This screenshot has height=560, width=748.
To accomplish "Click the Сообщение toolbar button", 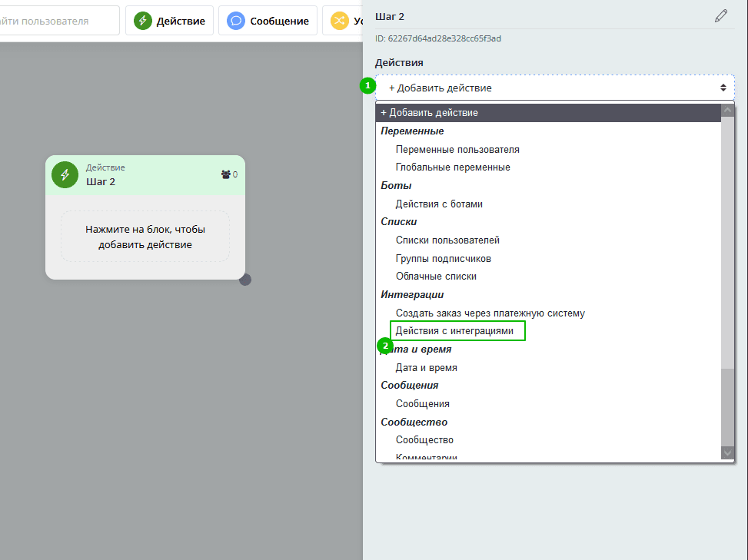I will click(x=268, y=21).
